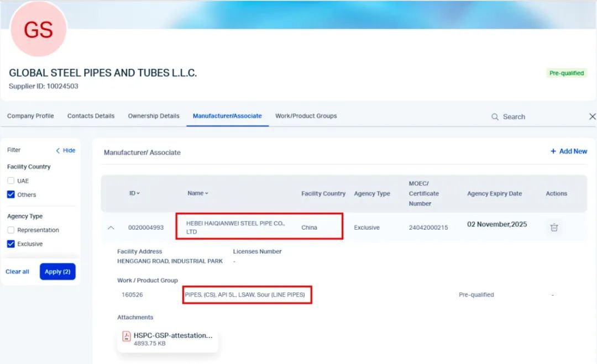The height and width of the screenshot is (364, 597).
Task: Sort table by ID column
Action: pos(134,193)
